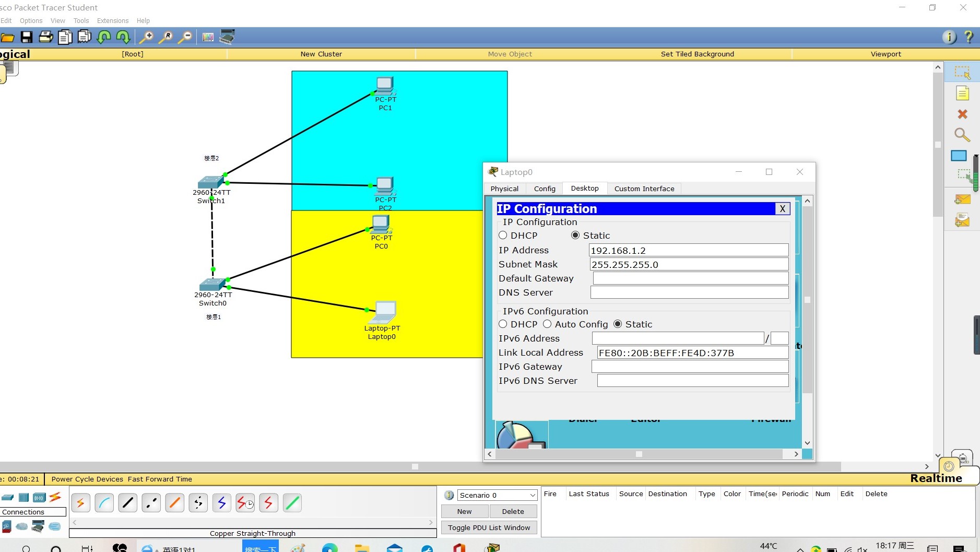
Task: Print the topology with the printer icon
Action: coord(46,37)
